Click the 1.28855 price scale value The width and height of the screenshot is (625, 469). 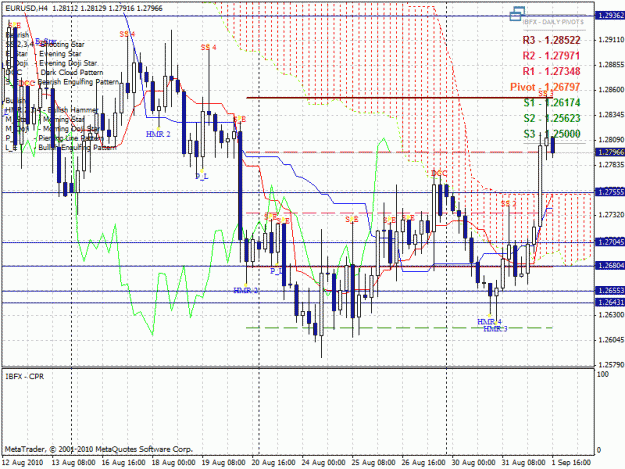(611, 65)
